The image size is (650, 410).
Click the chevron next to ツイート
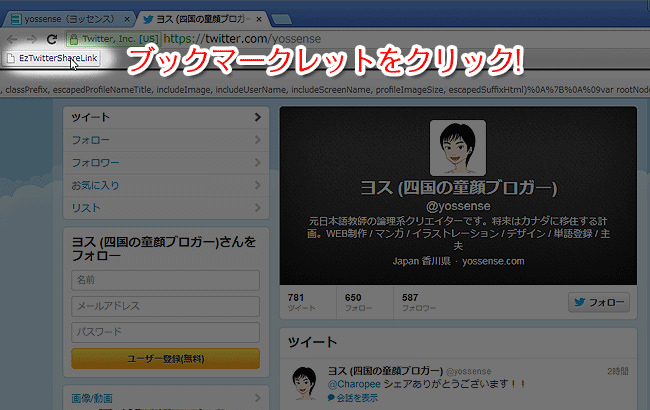pos(257,117)
